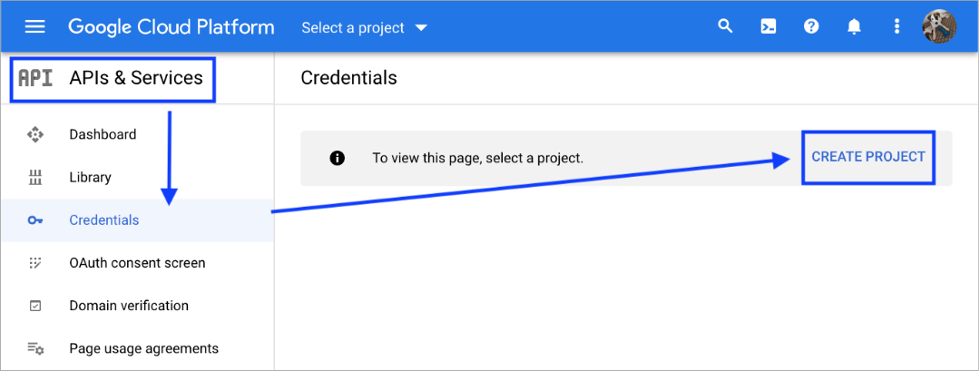Click the search magnifier icon

tap(725, 26)
